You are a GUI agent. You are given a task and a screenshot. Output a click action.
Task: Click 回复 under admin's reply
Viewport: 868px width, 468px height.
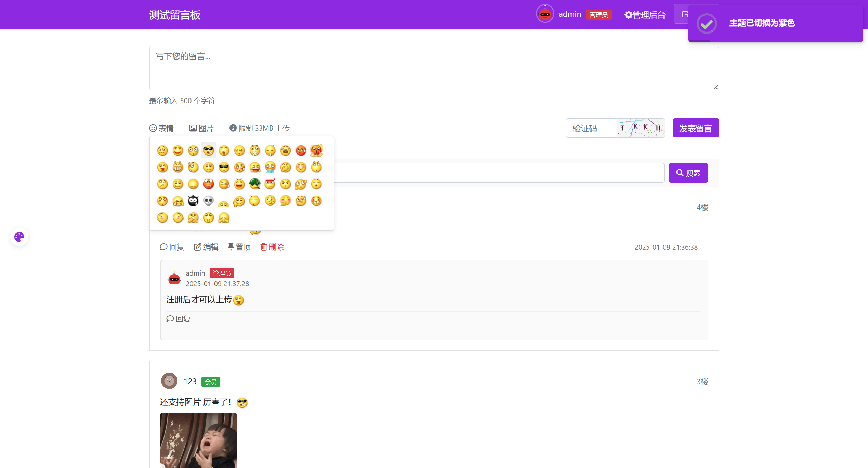coord(178,318)
